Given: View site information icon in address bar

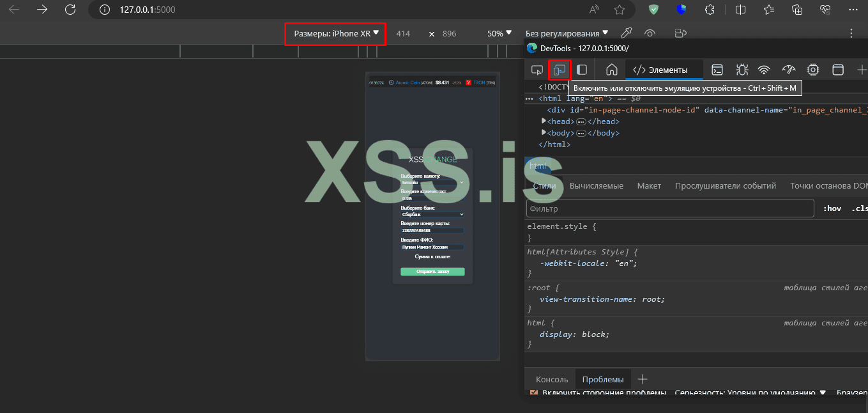Looking at the screenshot, I should tap(103, 10).
